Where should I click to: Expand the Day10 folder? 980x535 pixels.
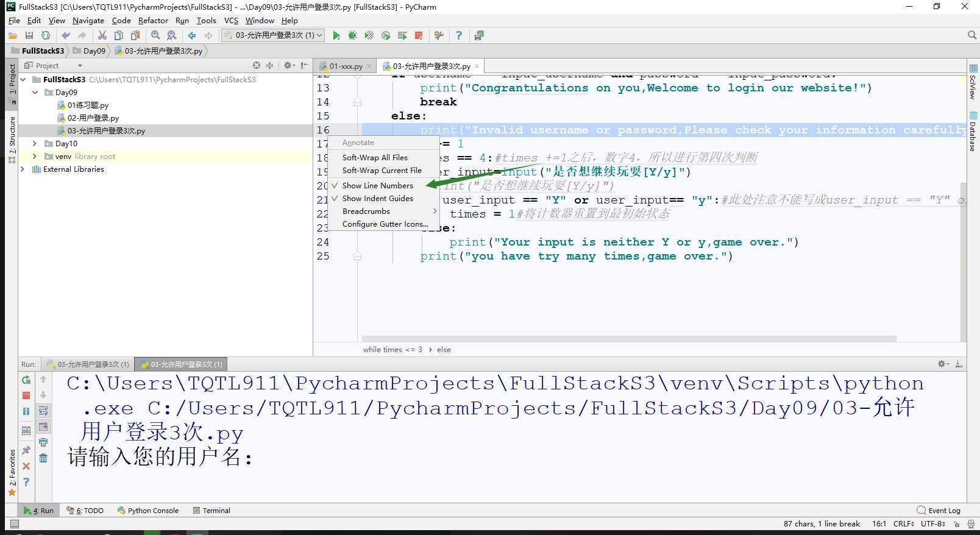pos(35,143)
